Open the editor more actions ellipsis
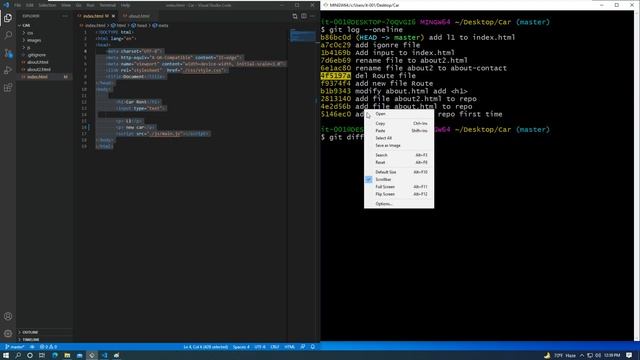Screen dimensions: 640x360 tap(313, 16)
